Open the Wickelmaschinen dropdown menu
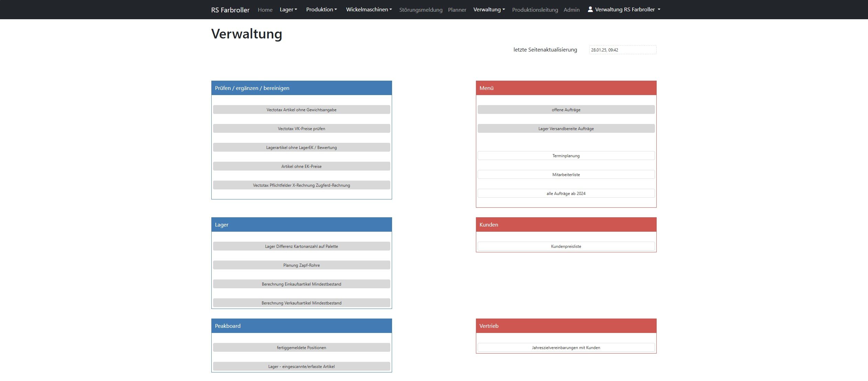 (x=369, y=10)
